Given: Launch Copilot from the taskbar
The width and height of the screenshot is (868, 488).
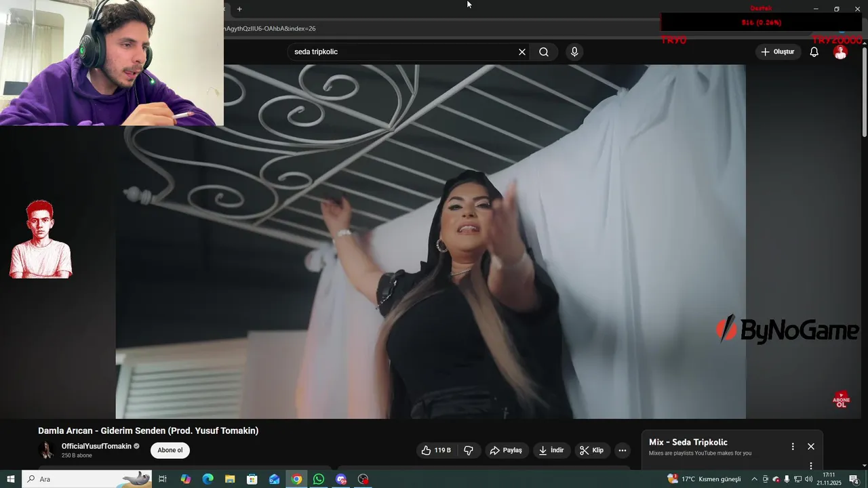Looking at the screenshot, I should click(x=185, y=479).
